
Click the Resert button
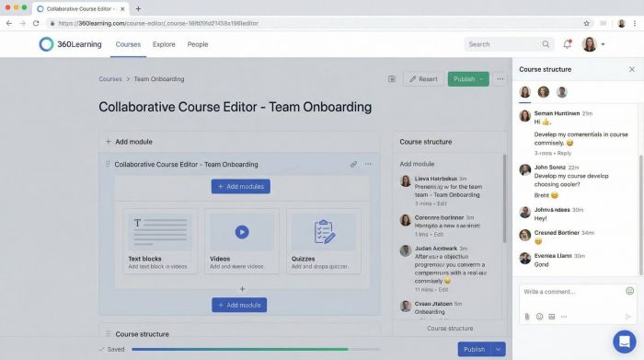click(x=423, y=79)
